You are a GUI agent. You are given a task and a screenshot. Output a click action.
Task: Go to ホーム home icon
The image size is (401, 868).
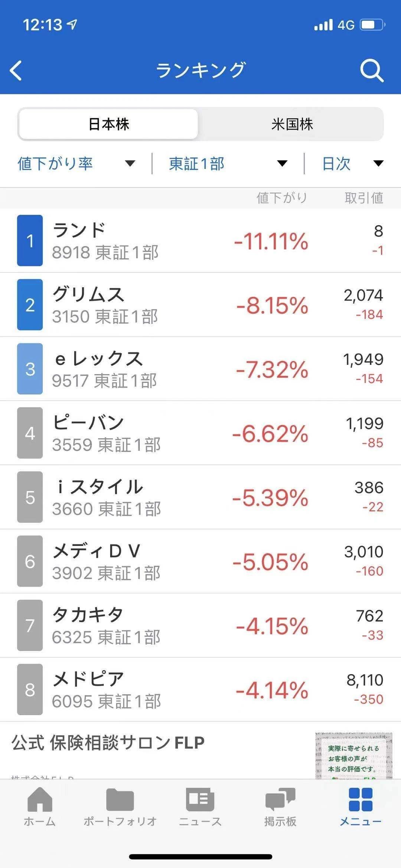pyautogui.click(x=40, y=805)
